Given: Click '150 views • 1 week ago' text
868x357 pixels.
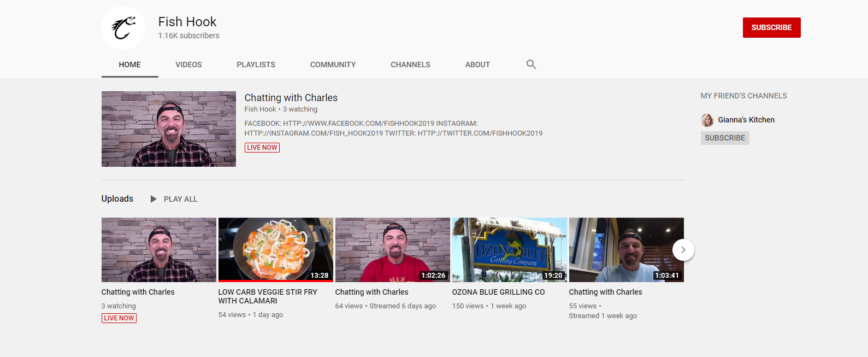Looking at the screenshot, I should pos(489,306).
